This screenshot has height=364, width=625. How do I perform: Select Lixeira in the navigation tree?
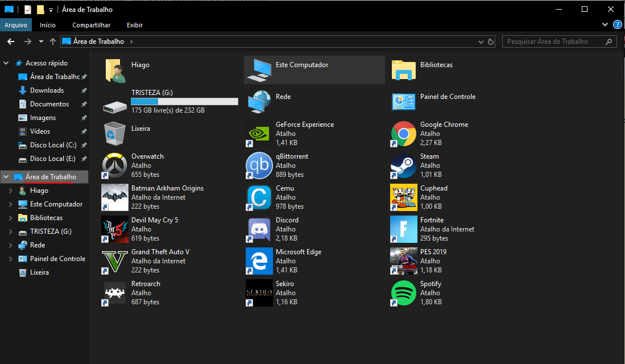click(x=39, y=272)
